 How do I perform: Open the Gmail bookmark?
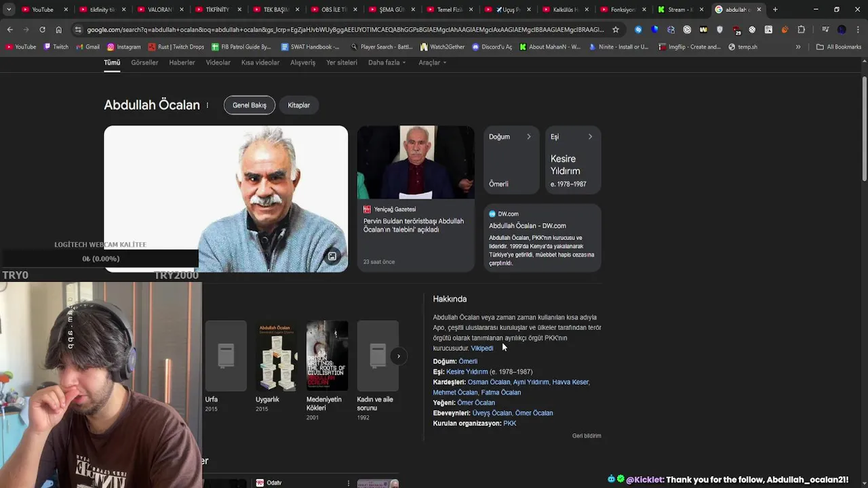[x=87, y=47]
